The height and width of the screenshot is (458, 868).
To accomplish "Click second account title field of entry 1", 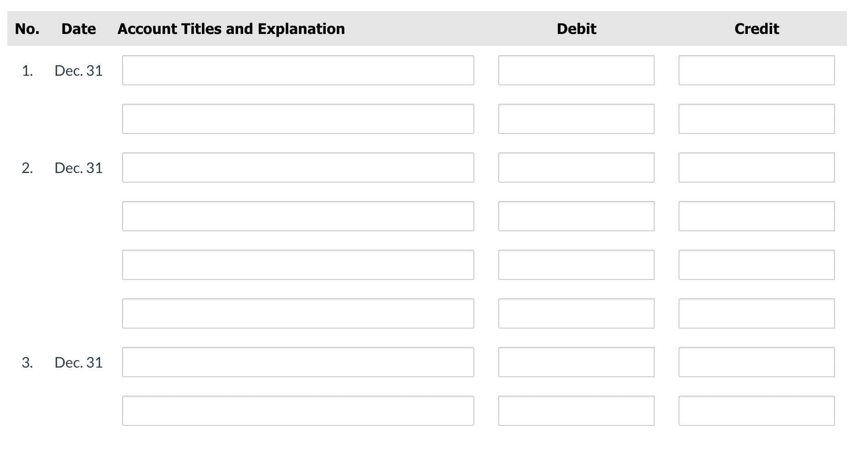I will [x=298, y=119].
